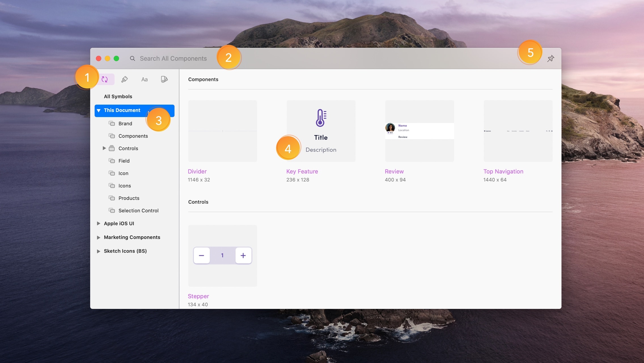Click the search magnifier icon
This screenshot has width=644, height=363.
point(132,58)
